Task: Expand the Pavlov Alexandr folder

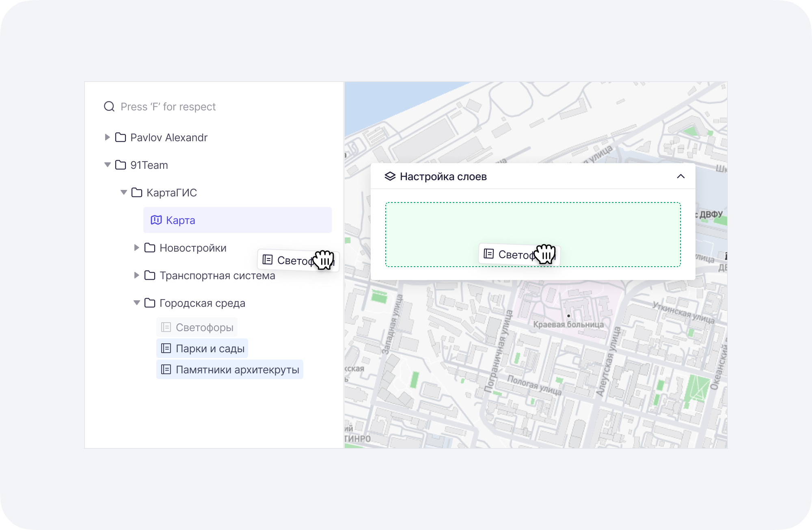Action: (x=107, y=137)
